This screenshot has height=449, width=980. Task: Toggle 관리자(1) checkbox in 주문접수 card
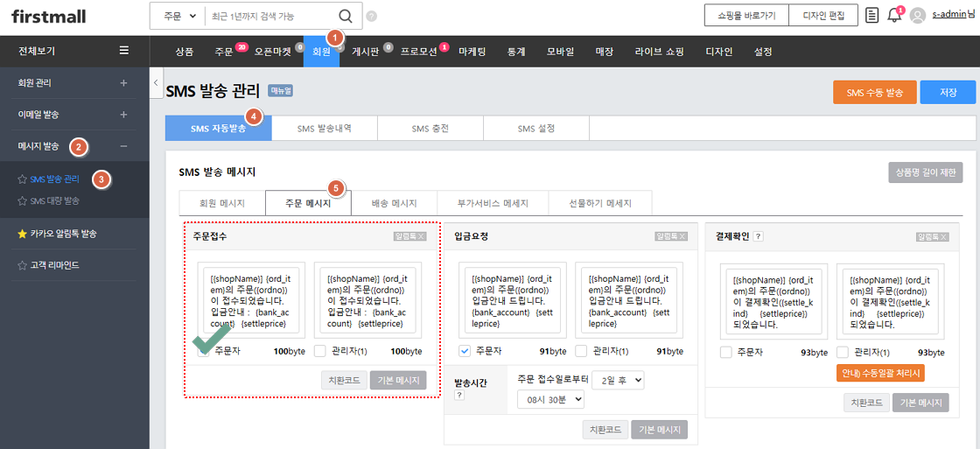coord(320,351)
